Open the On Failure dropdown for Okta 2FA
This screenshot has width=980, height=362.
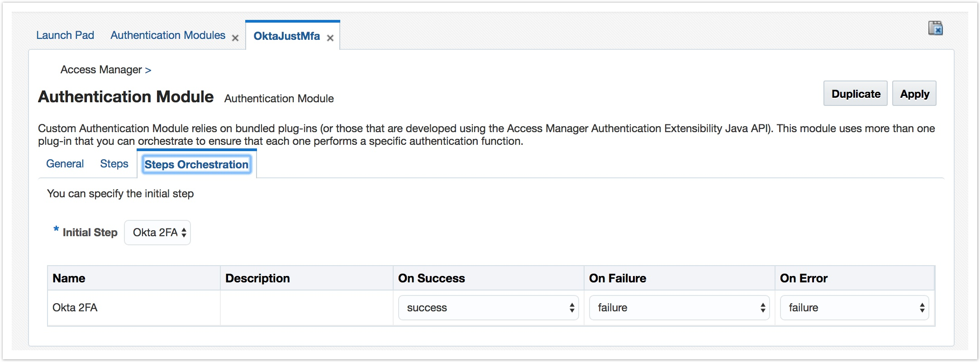coord(679,308)
